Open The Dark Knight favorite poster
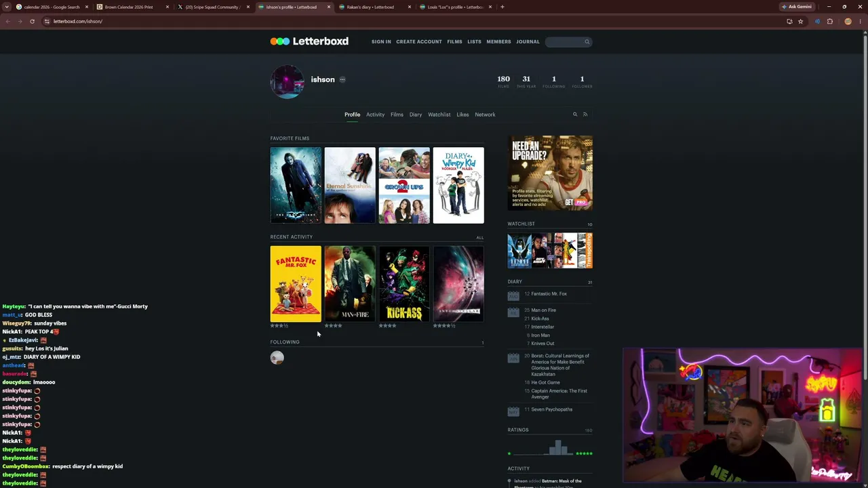 click(x=296, y=185)
